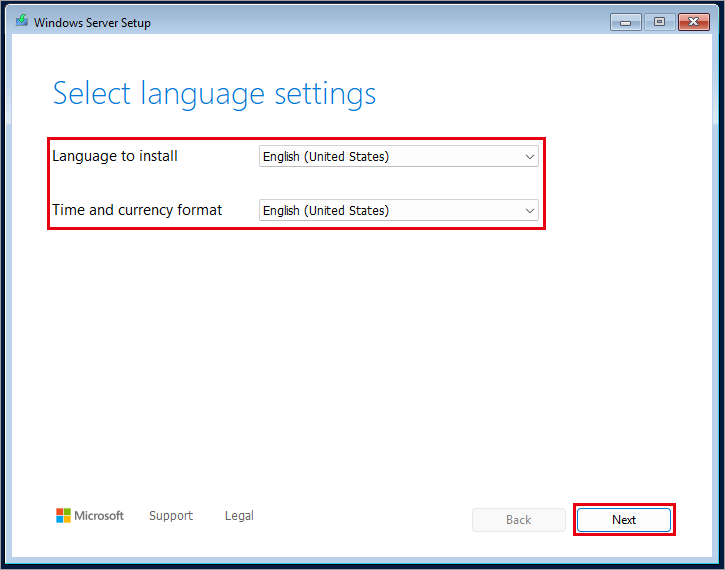This screenshot has height=570, width=725.
Task: Click the 'Windows Server Setup' title text
Action: [92, 23]
